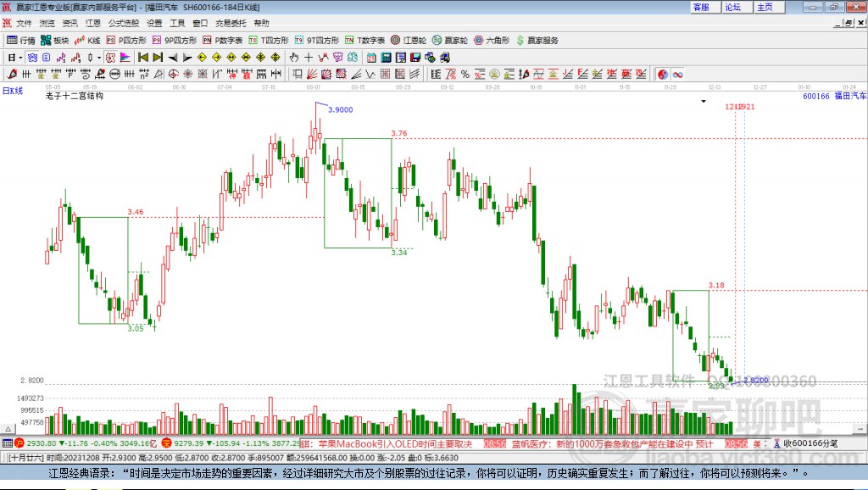Click the volume pane up-triangle button

point(8,429)
